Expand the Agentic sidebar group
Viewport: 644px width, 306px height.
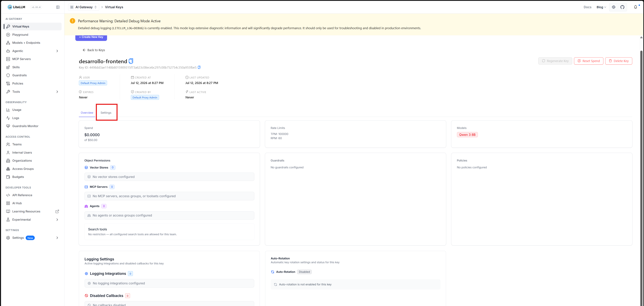[33, 51]
